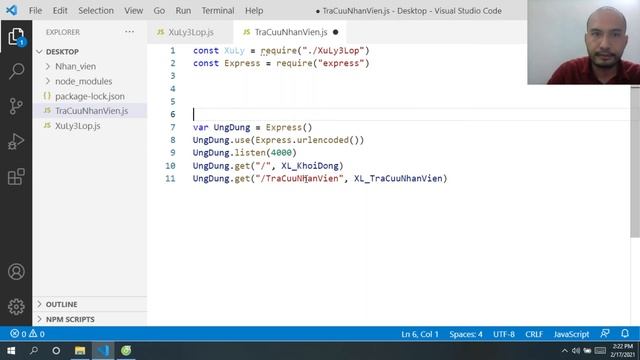Click the volume tray icon
This screenshot has width=640, height=360.
(576, 351)
